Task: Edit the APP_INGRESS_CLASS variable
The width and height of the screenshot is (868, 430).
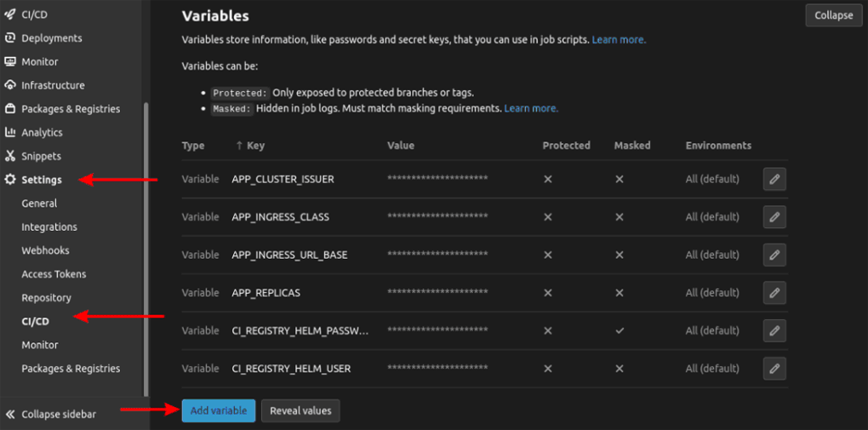Action: point(774,217)
